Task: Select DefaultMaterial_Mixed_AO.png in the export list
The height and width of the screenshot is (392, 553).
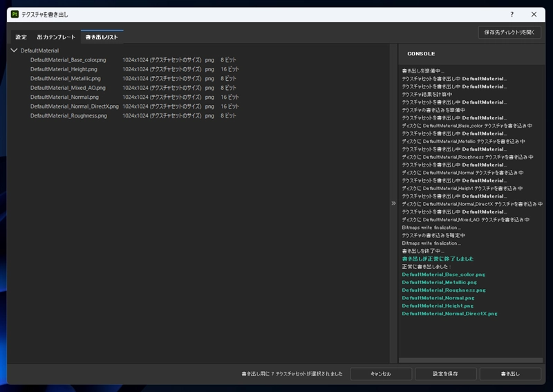Action: (68, 88)
